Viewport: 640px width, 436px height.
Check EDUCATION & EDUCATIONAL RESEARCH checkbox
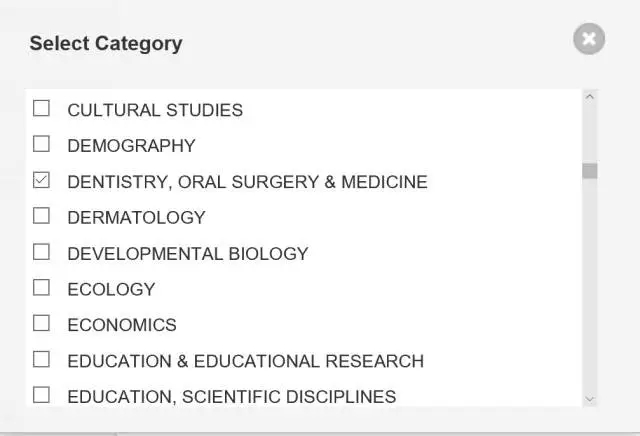pos(41,359)
